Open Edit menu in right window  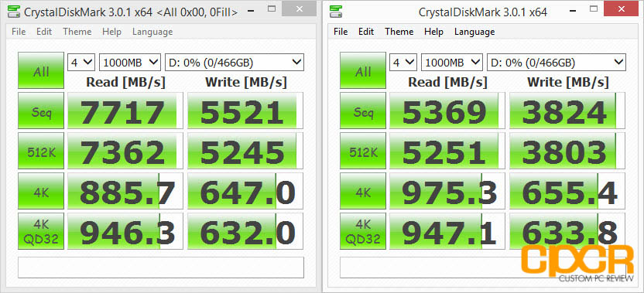pyautogui.click(x=366, y=32)
